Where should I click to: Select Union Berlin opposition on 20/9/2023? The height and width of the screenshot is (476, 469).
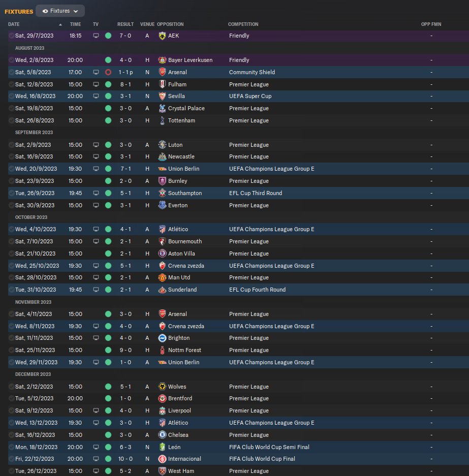click(x=183, y=169)
